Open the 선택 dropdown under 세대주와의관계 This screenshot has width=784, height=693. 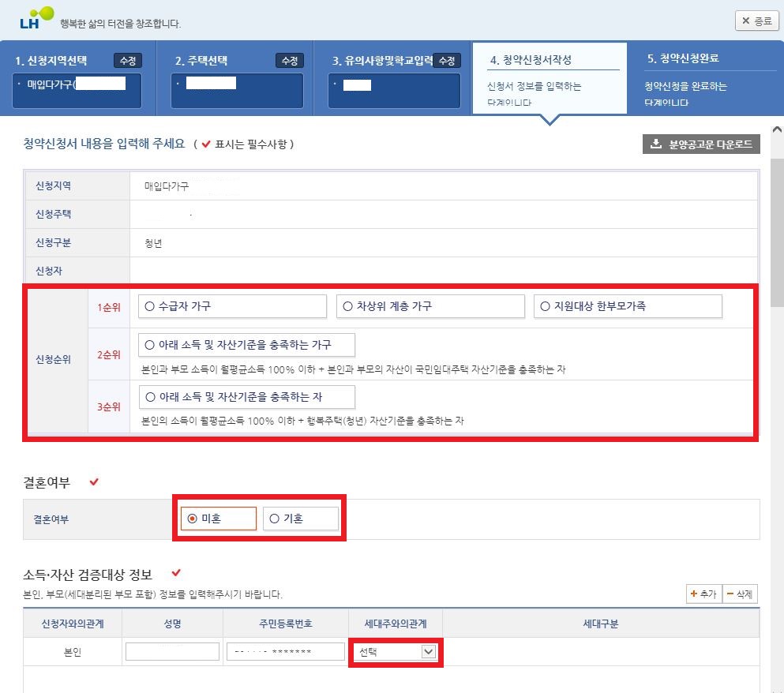(394, 650)
